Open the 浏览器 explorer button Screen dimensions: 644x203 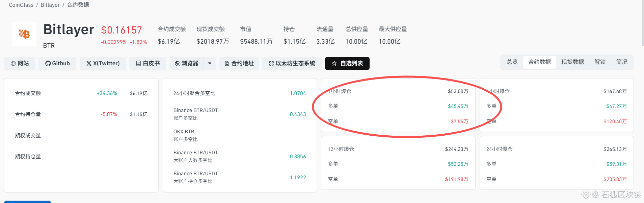(186, 64)
